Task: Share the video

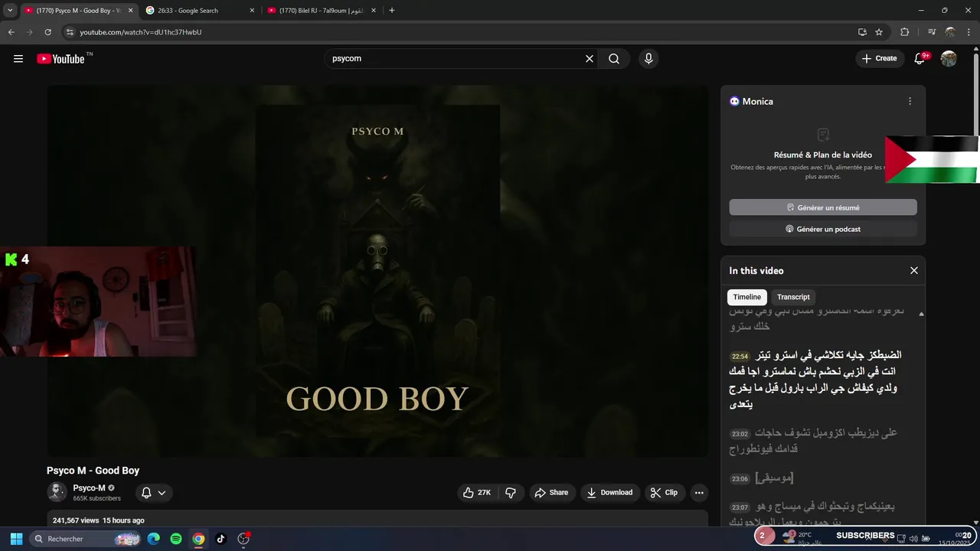Action: coord(551,493)
